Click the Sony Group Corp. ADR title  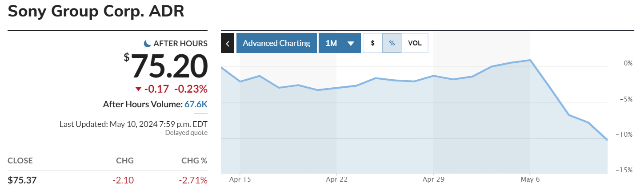pyautogui.click(x=96, y=11)
